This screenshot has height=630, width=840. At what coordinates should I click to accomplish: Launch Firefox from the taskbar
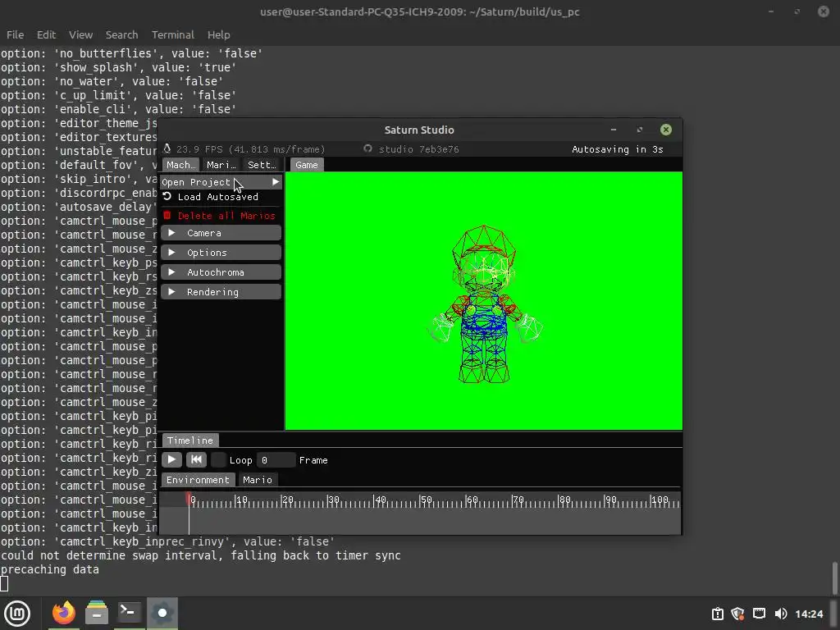[x=64, y=613]
